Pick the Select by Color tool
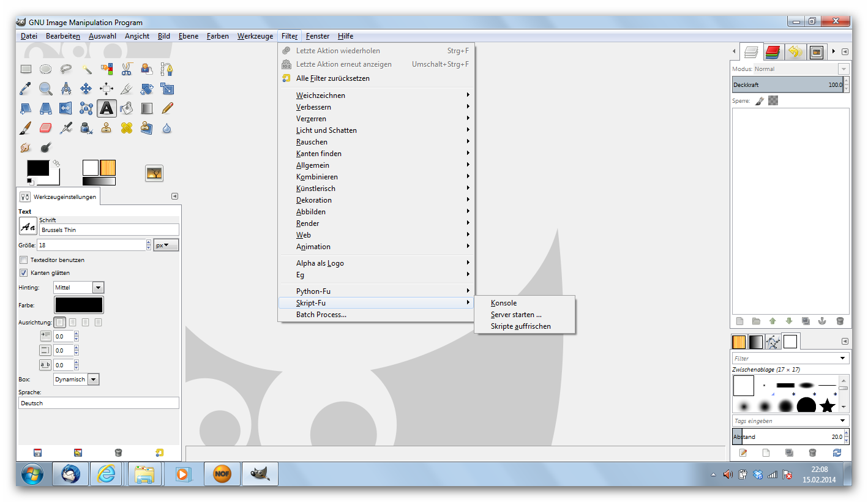868x502 pixels. [x=107, y=69]
